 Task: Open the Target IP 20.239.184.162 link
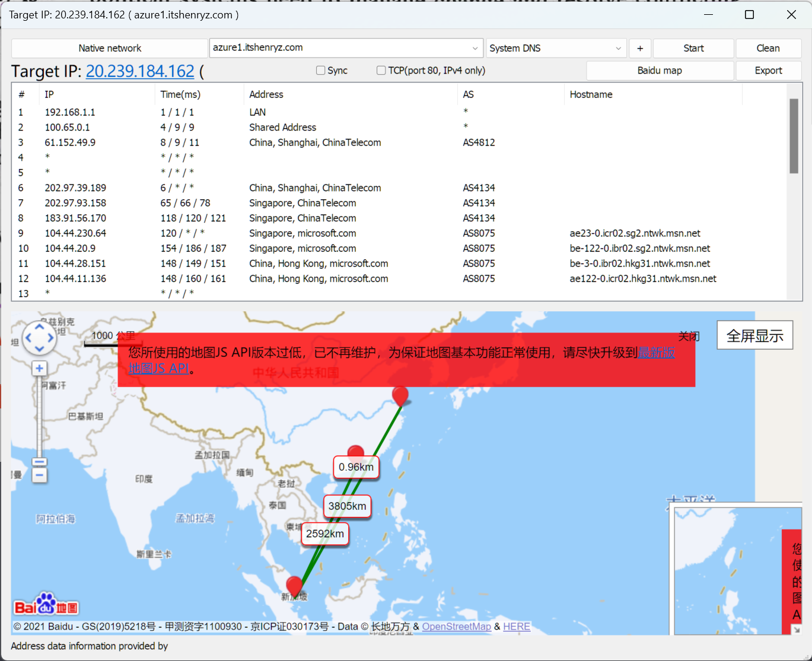point(140,71)
